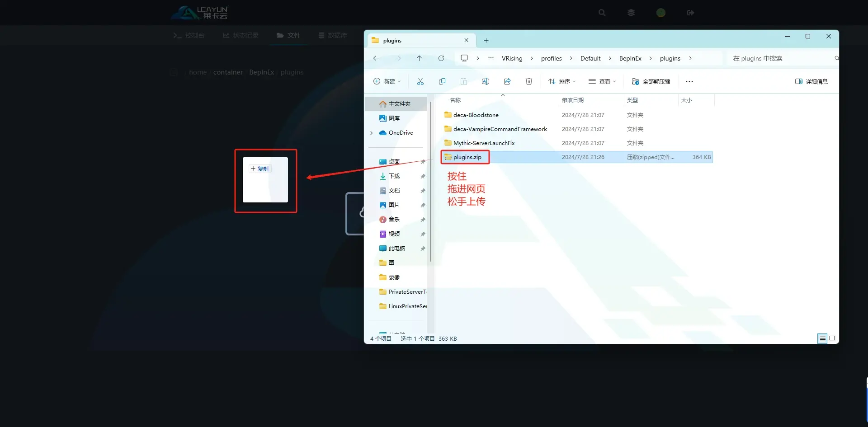Switch to details list view icon in status bar
The height and width of the screenshot is (427, 868).
[822, 338]
